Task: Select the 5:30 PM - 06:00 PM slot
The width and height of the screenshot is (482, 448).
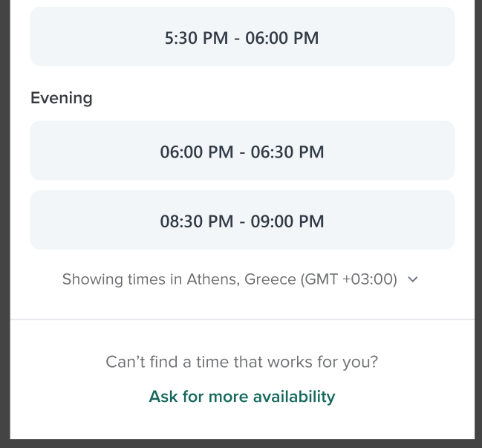Action: [x=242, y=37]
